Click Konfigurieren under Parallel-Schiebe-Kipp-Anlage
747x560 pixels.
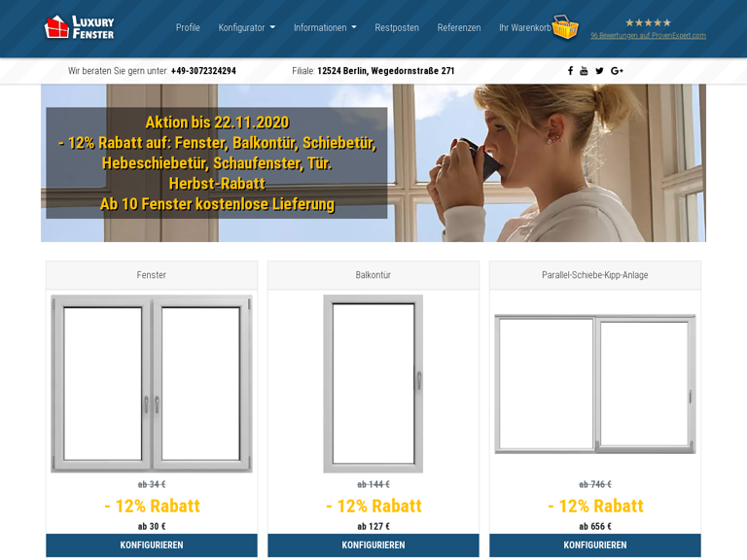coord(595,545)
